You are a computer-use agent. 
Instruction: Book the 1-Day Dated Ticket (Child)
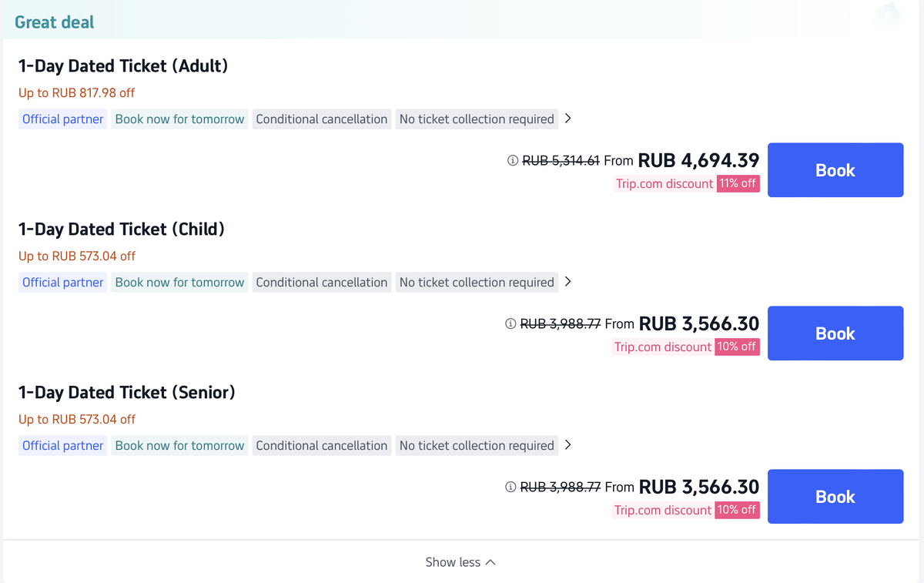[835, 333]
